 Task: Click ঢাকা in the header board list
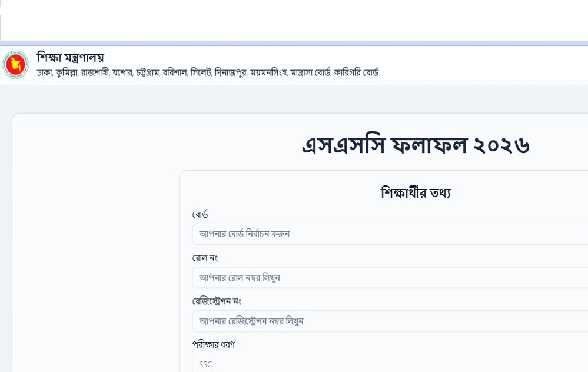pos(44,72)
